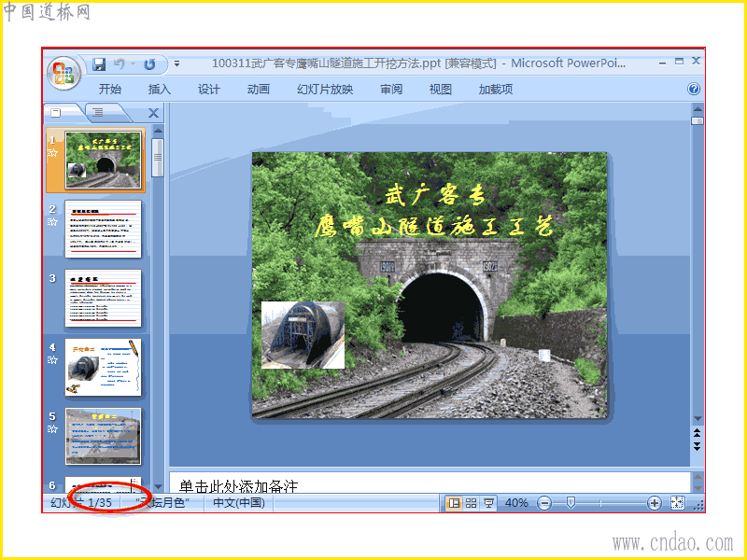
Task: Jump to next slide using double-down arrows
Action: (x=697, y=446)
